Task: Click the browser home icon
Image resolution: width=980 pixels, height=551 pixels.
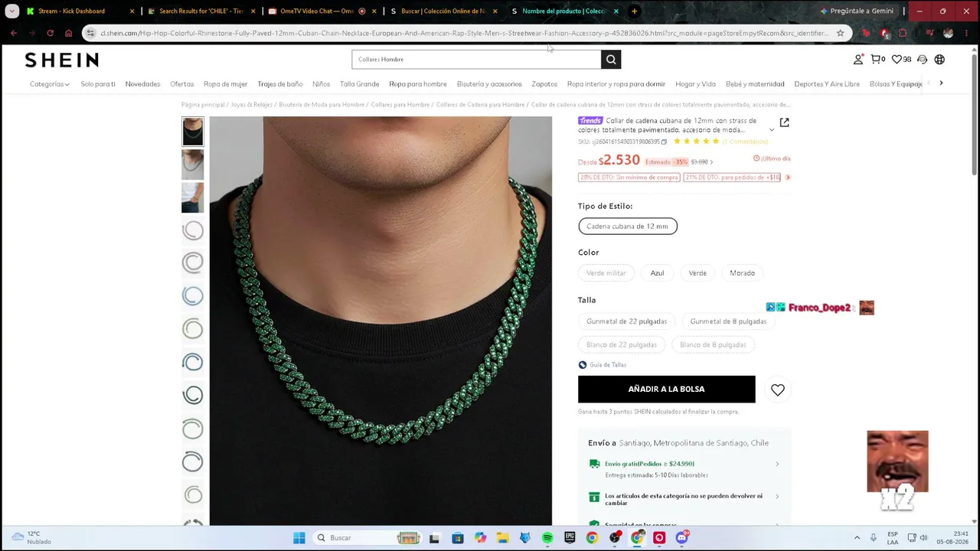Action: pos(68,33)
